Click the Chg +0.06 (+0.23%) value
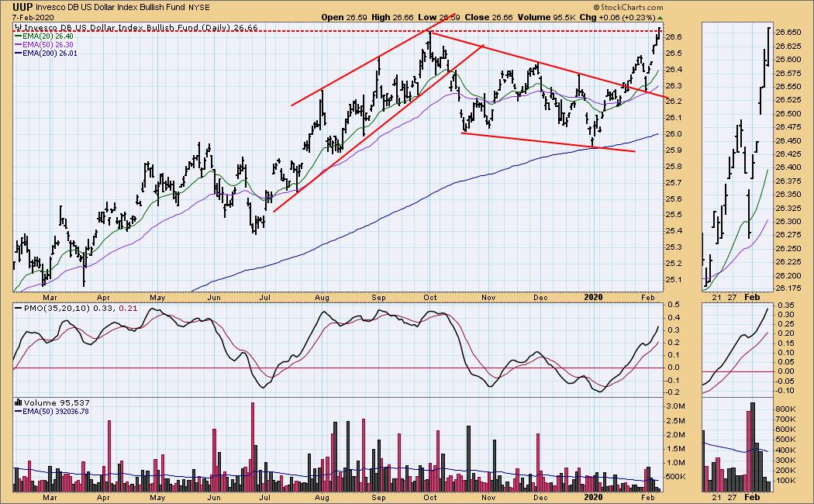This screenshot has width=814, height=504. click(617, 17)
